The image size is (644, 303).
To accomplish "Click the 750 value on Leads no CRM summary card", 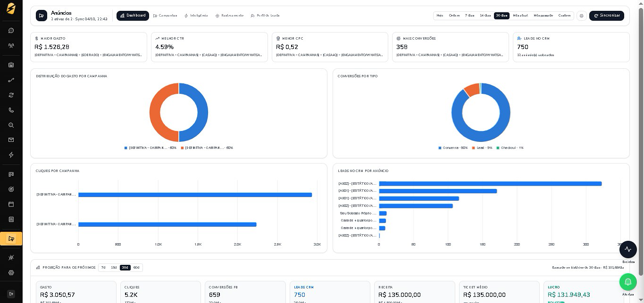I will point(523,47).
